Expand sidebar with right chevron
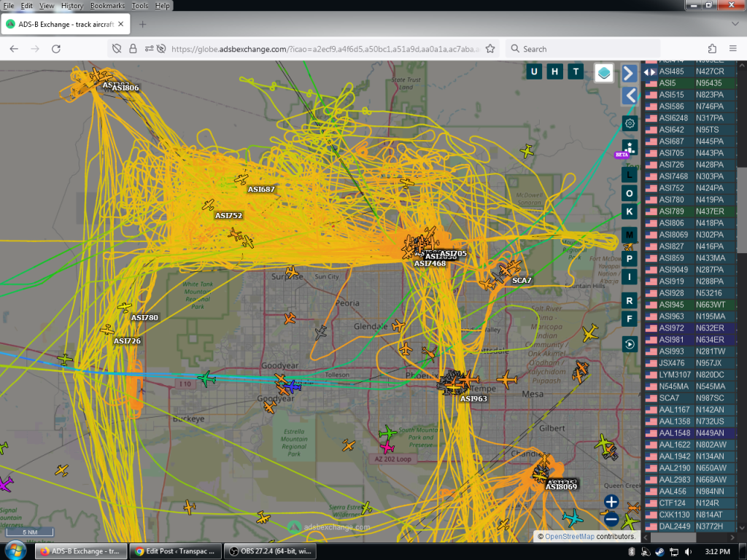Screen dimensions: 747x560 (629, 74)
